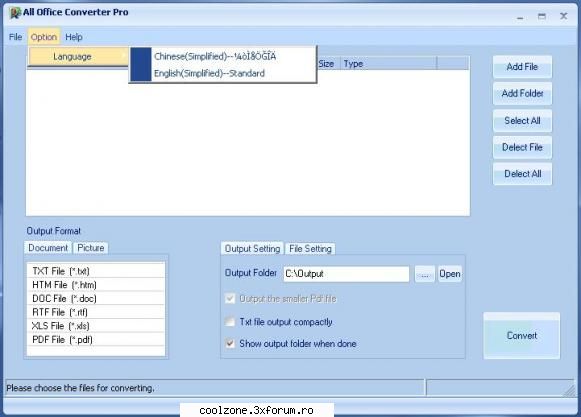Switch to the File Setting tab
581x417 pixels.
[310, 249]
